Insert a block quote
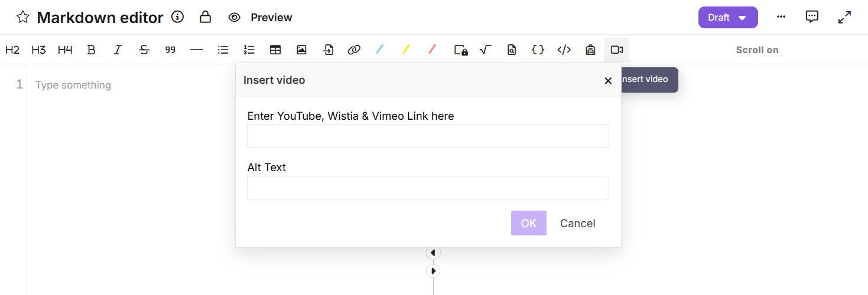Image resolution: width=868 pixels, height=295 pixels. tap(170, 50)
